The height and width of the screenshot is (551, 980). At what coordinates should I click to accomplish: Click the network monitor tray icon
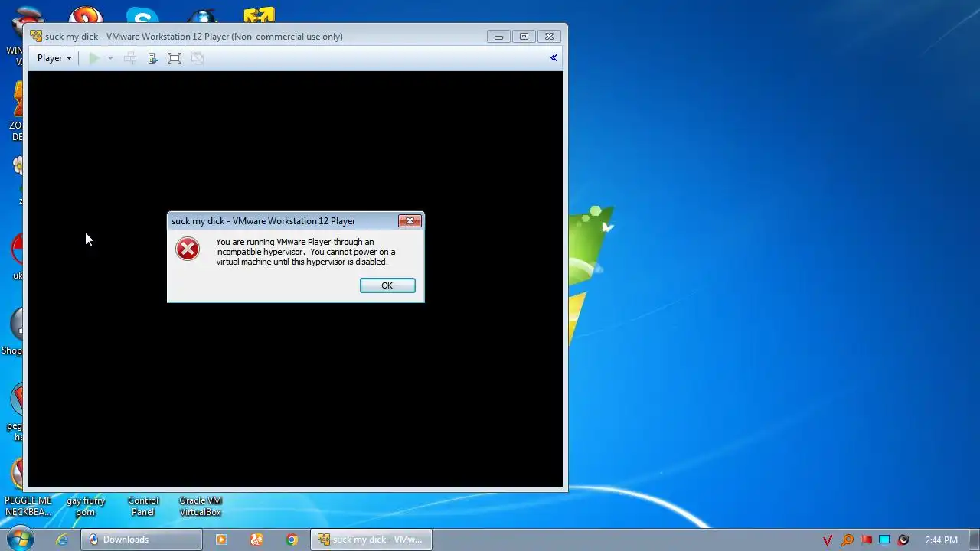tap(884, 540)
